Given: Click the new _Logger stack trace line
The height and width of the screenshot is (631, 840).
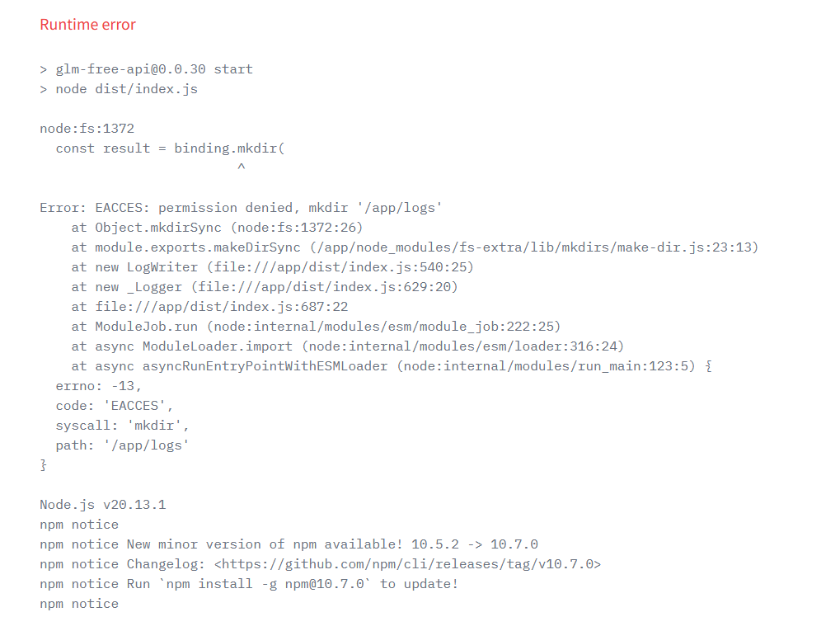Looking at the screenshot, I should point(265,287).
